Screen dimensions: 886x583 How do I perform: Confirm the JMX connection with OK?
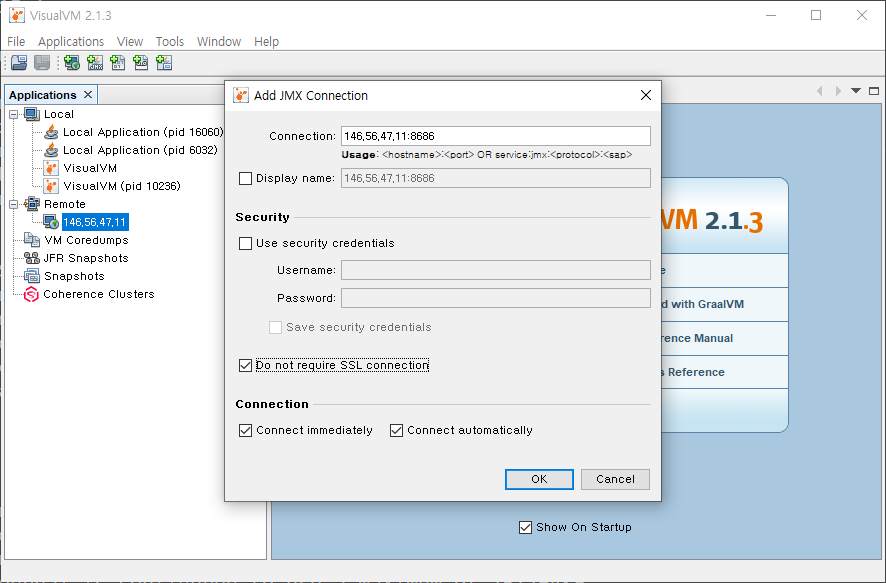(539, 480)
